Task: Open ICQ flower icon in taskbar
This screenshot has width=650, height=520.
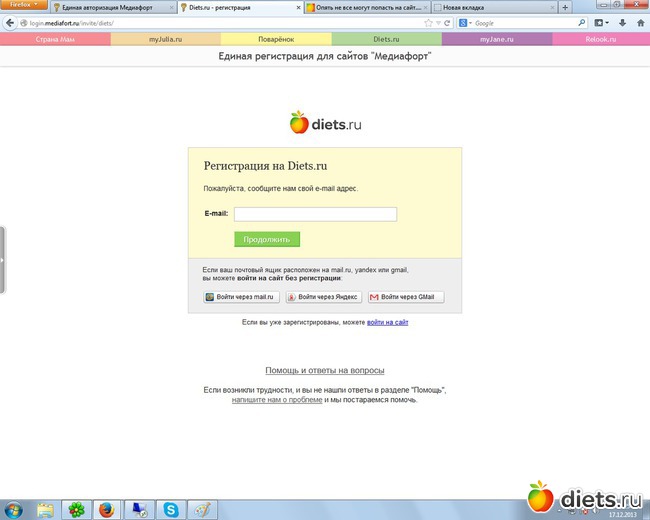Action: [x=75, y=509]
